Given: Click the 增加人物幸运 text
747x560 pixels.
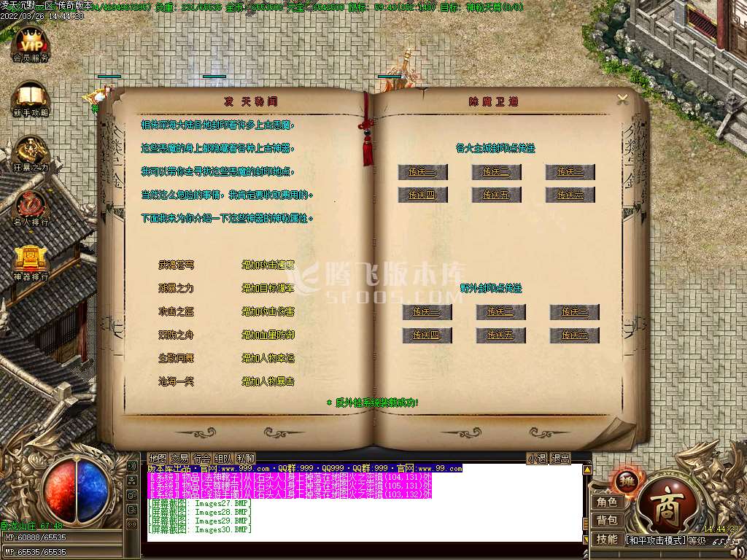Looking at the screenshot, I should pos(268,358).
